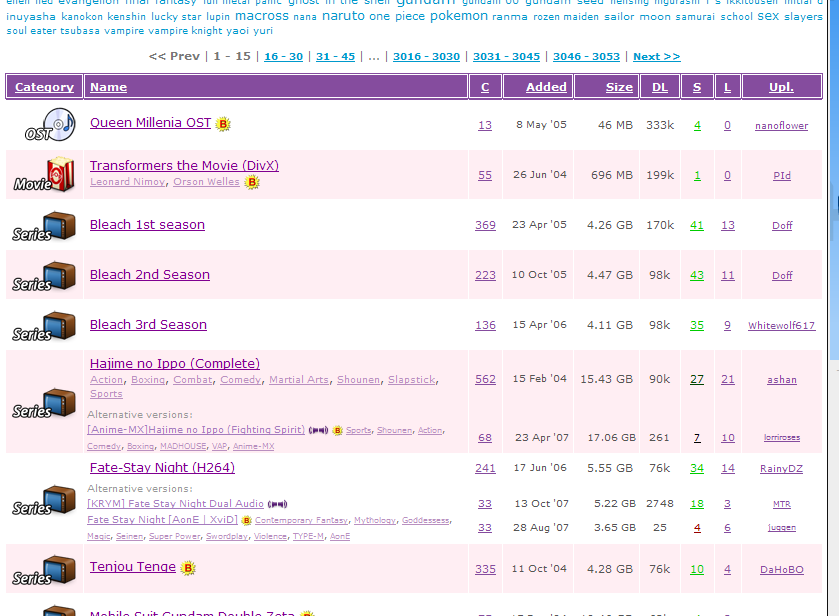Click dual audio icon beside KRYM Fate Stay Night

[277, 504]
